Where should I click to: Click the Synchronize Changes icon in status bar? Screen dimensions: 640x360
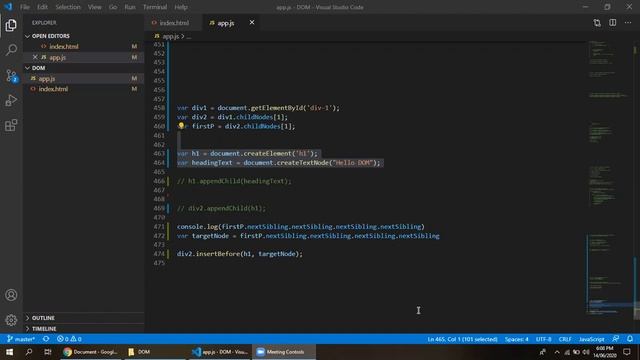coord(46,339)
